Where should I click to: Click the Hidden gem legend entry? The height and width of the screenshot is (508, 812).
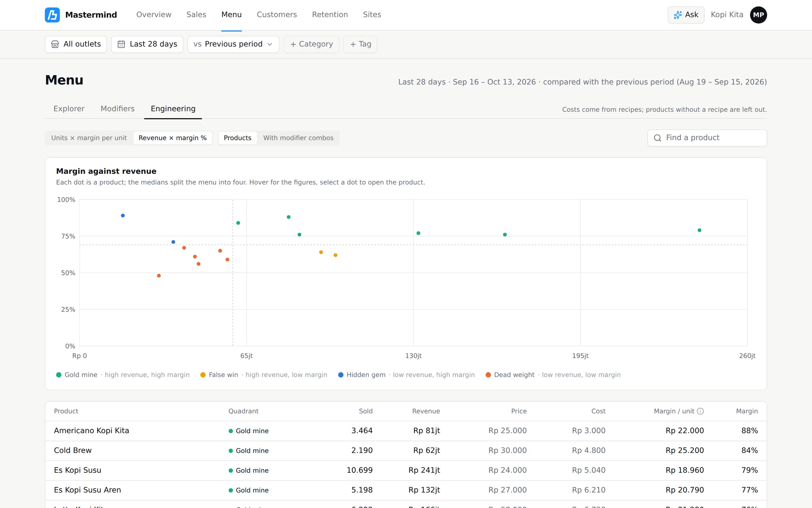(406, 375)
